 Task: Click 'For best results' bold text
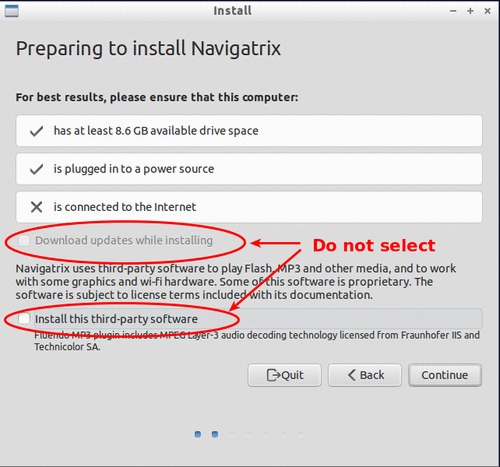coord(157,97)
